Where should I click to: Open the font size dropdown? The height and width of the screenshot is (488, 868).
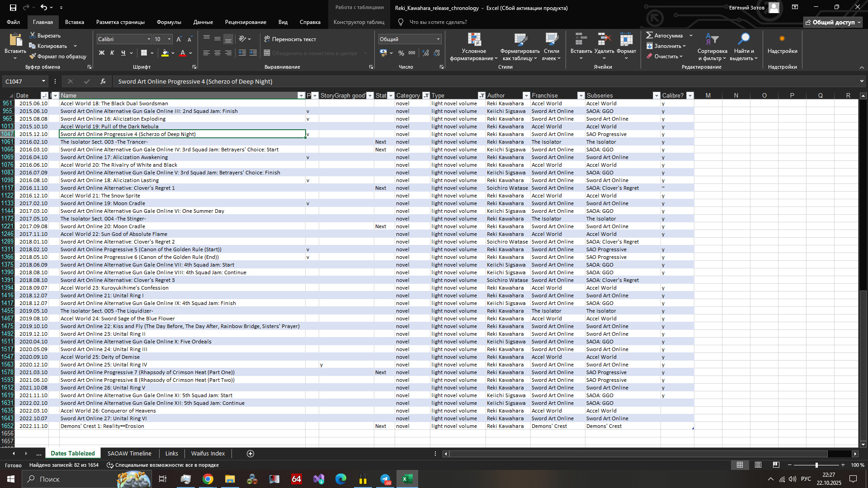click(x=170, y=39)
